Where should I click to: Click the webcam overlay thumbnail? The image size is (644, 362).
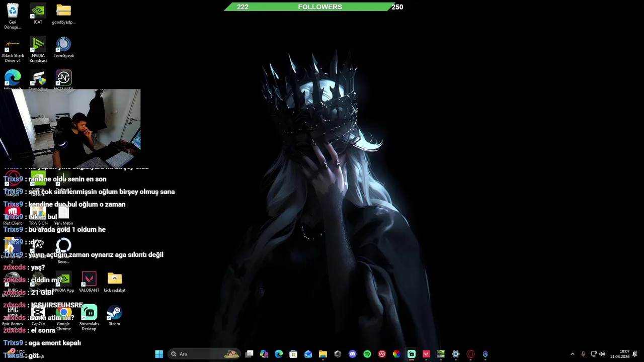coord(70,128)
